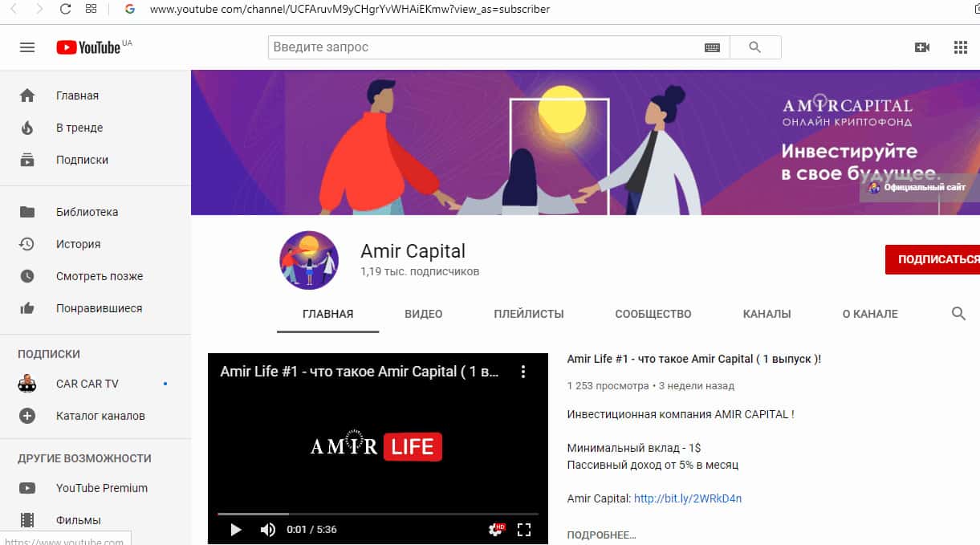Open the Официальный сайт banner link
980x545 pixels.
coord(920,188)
